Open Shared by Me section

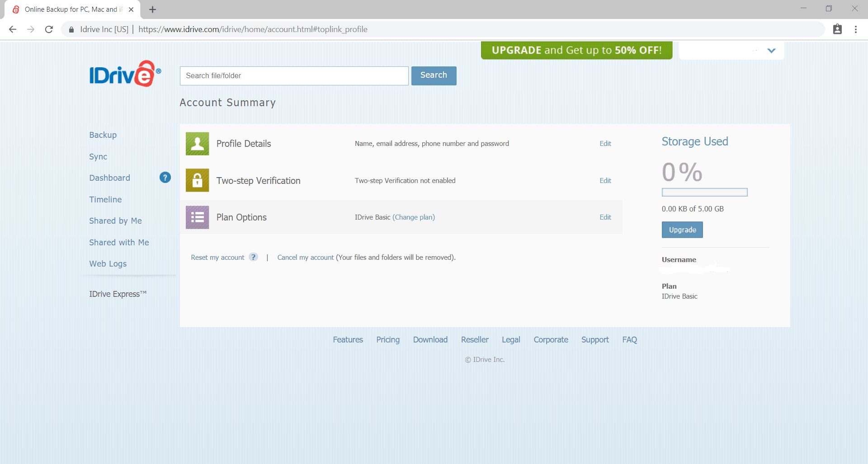click(x=115, y=220)
